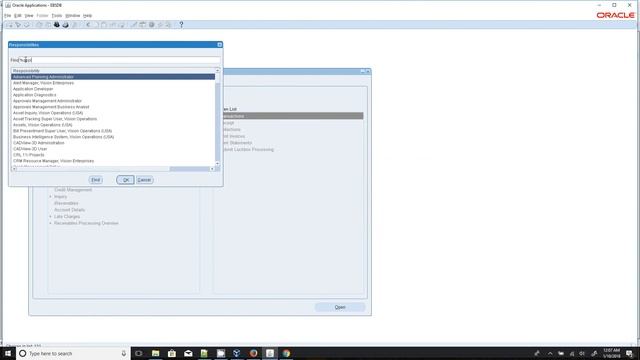The height and width of the screenshot is (360, 640).
Task: Click the Window Help question mark icon
Action: click(181, 25)
